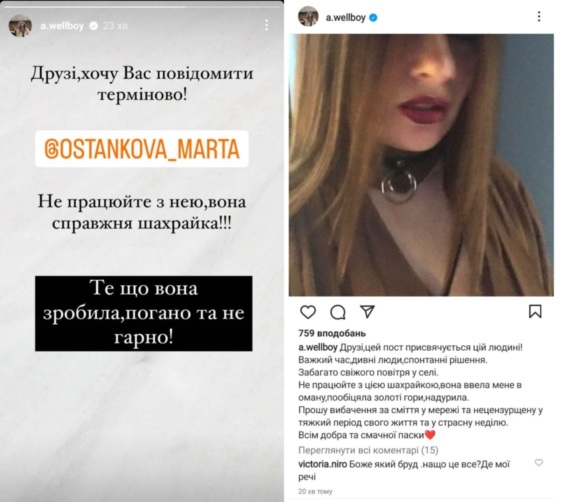Open the post photo of the woman with choker
The height and width of the screenshot is (502, 561).
tap(421, 165)
